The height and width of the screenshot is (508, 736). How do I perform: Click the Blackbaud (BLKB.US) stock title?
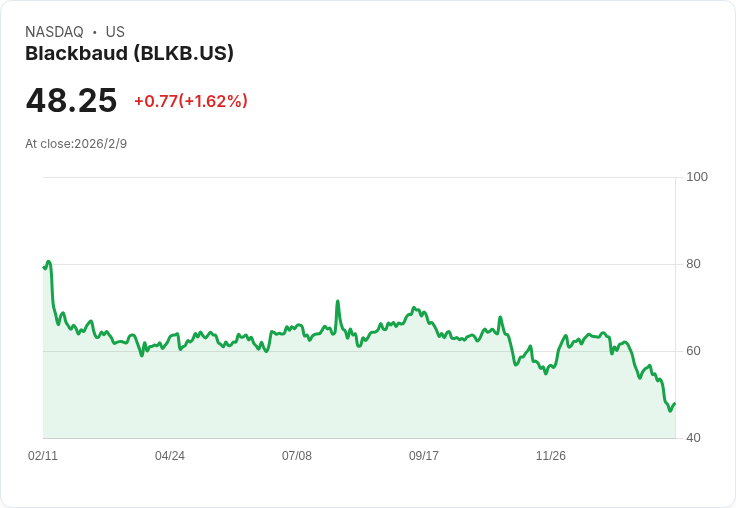click(x=129, y=54)
